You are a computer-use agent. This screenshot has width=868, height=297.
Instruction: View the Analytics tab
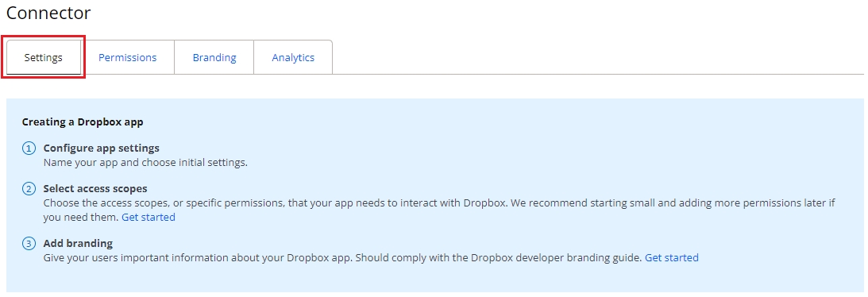[x=293, y=57]
